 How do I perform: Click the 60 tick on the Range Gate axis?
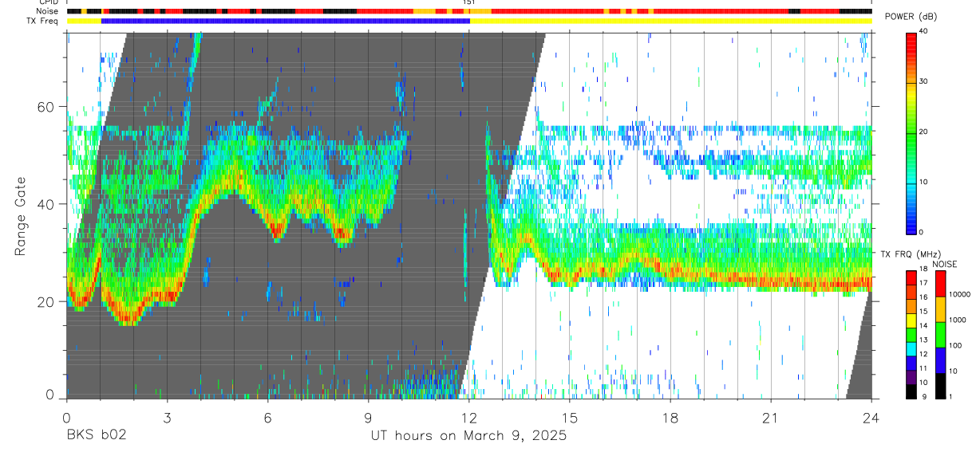point(47,107)
